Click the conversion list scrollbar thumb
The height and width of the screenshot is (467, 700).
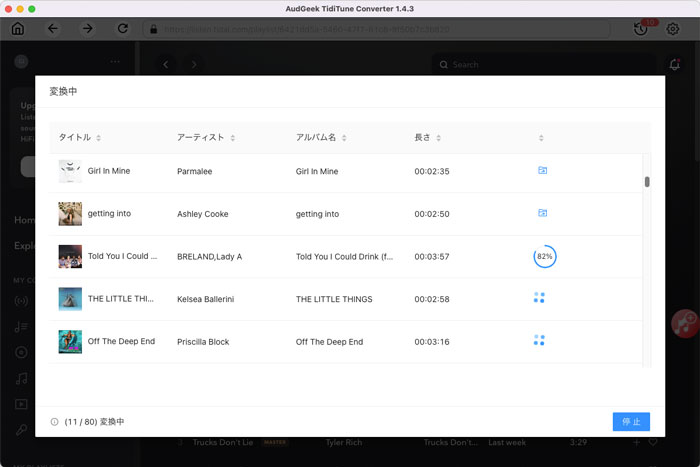click(647, 182)
